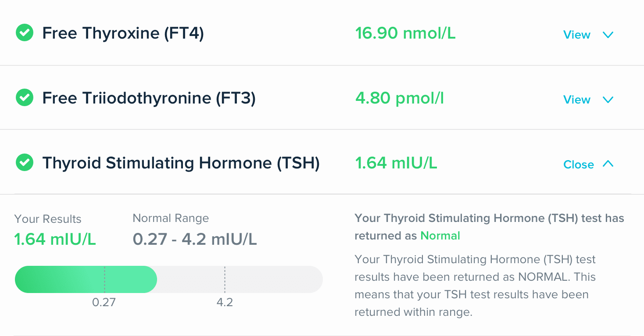
Task: Select the Thyroid Stimulating Hormone (TSH) title
Action: (x=181, y=163)
